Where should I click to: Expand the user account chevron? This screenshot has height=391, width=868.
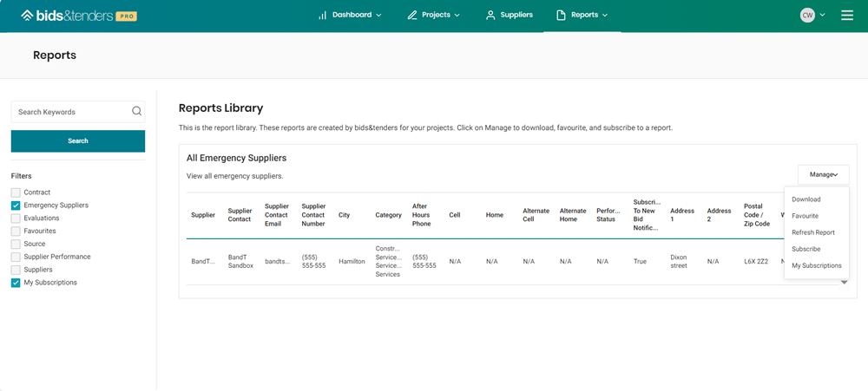point(822,16)
